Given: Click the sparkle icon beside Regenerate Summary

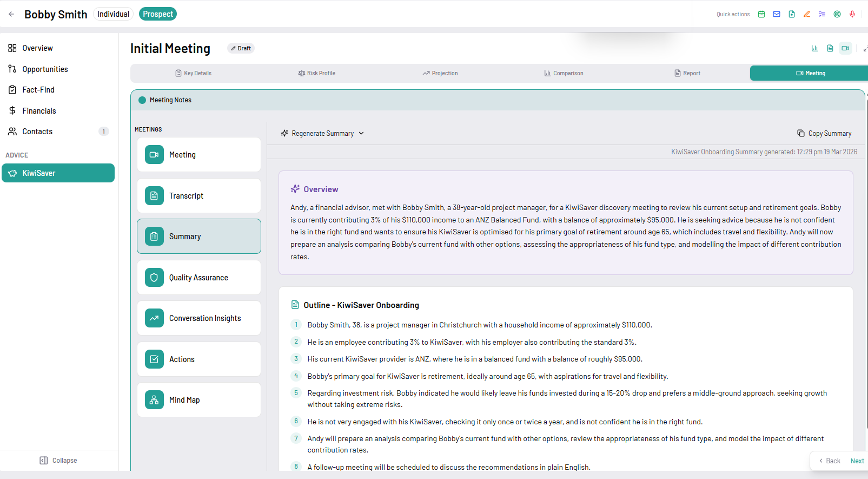Looking at the screenshot, I should tap(284, 133).
